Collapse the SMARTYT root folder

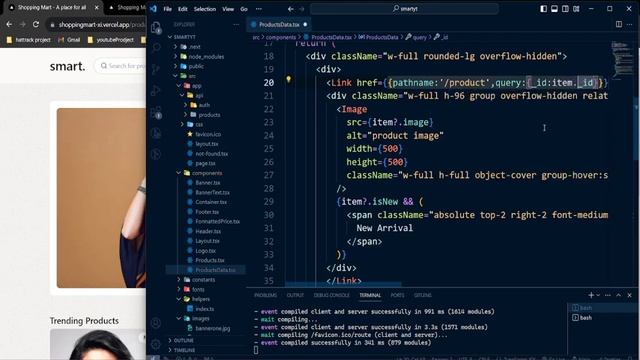pyautogui.click(x=184, y=37)
